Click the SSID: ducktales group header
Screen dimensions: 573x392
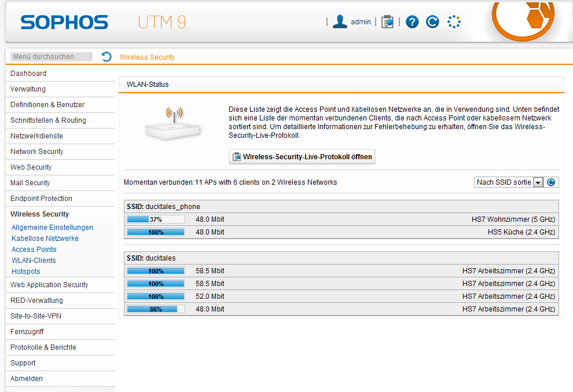tap(341, 258)
